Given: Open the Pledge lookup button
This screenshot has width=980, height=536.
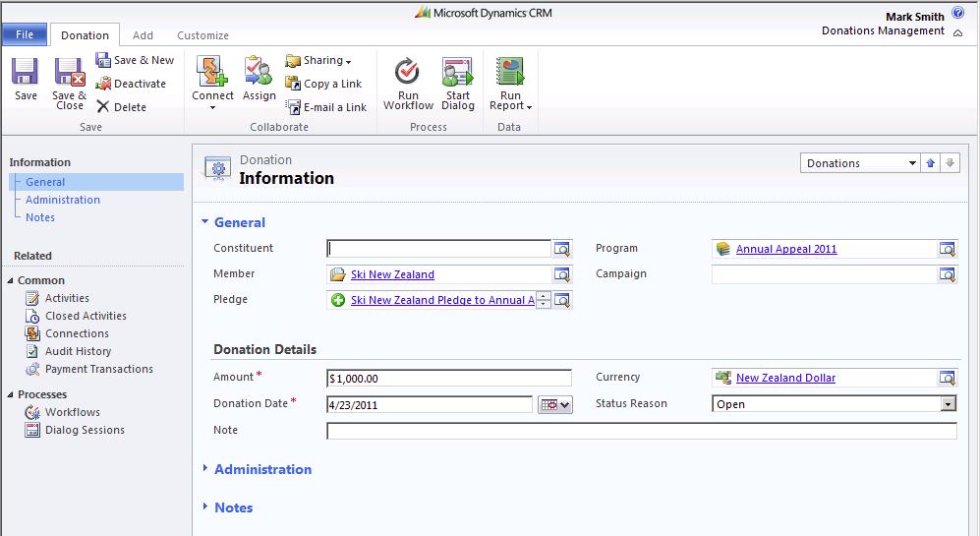Looking at the screenshot, I should pyautogui.click(x=562, y=300).
